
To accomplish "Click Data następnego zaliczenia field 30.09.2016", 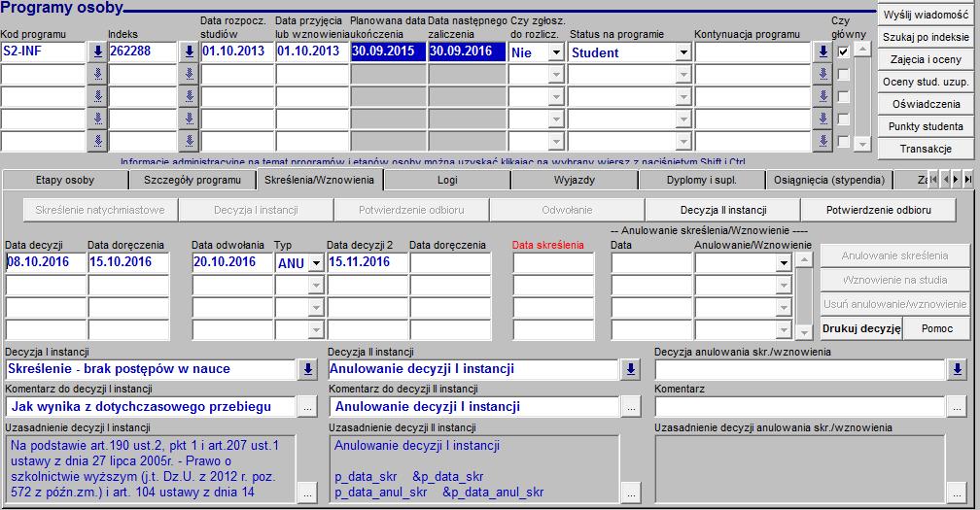I will click(x=467, y=51).
